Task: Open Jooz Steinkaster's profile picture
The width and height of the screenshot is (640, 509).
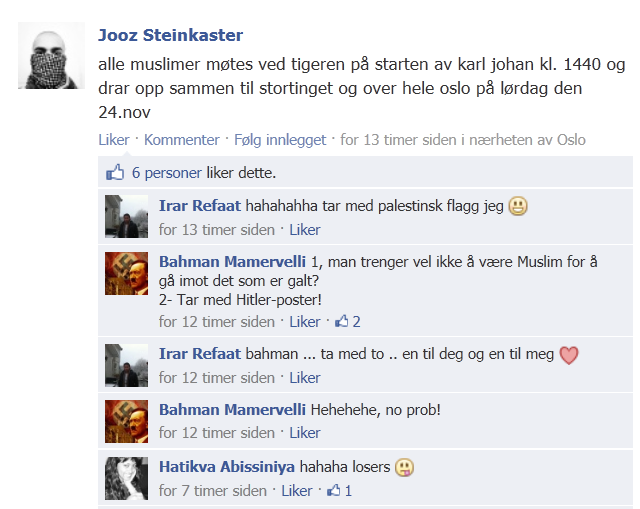Action: click(51, 56)
